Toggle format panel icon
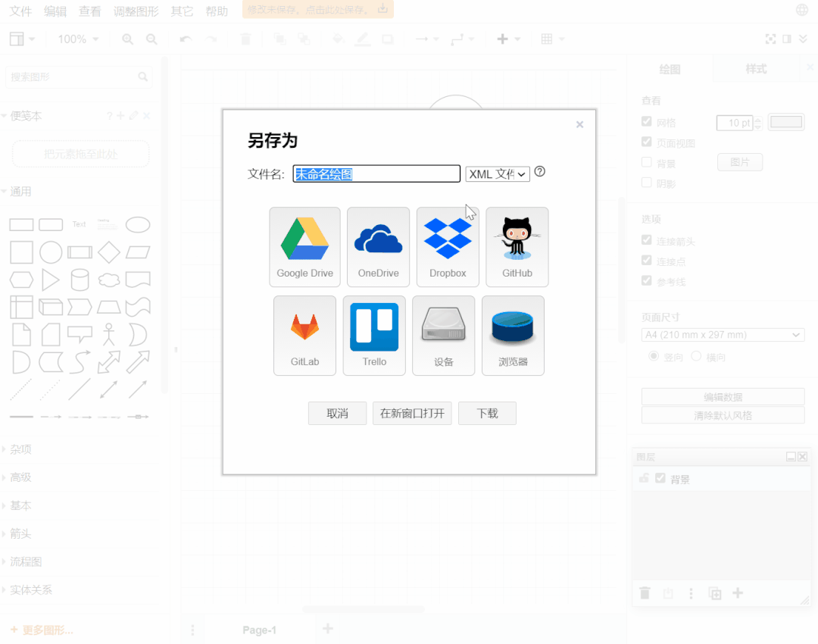The image size is (818, 644). coord(787,39)
